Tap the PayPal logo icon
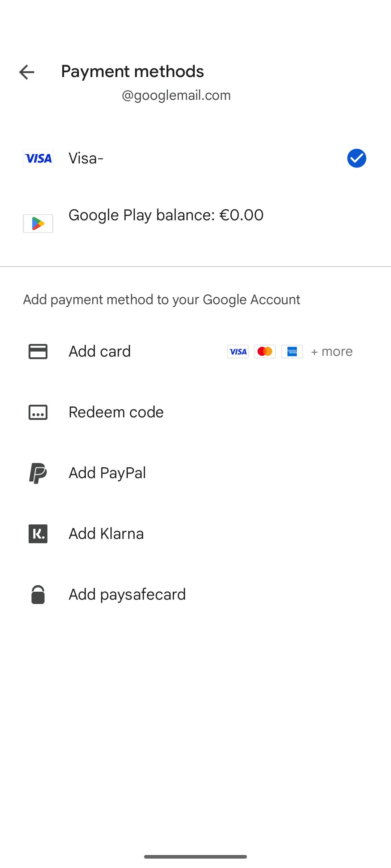The height and width of the screenshot is (868, 391). [38, 473]
